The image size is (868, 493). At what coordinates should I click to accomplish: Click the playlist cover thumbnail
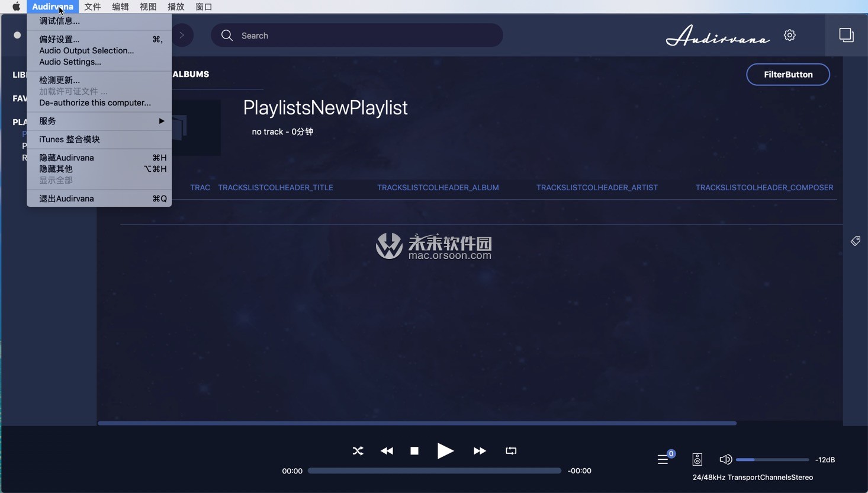pos(197,127)
